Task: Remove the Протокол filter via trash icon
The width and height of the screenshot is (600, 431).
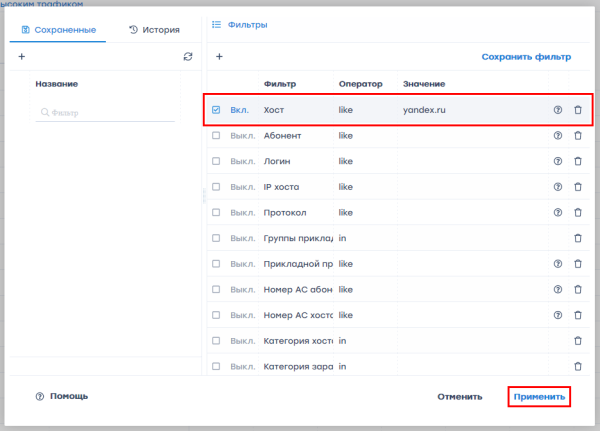Action: pos(578,213)
